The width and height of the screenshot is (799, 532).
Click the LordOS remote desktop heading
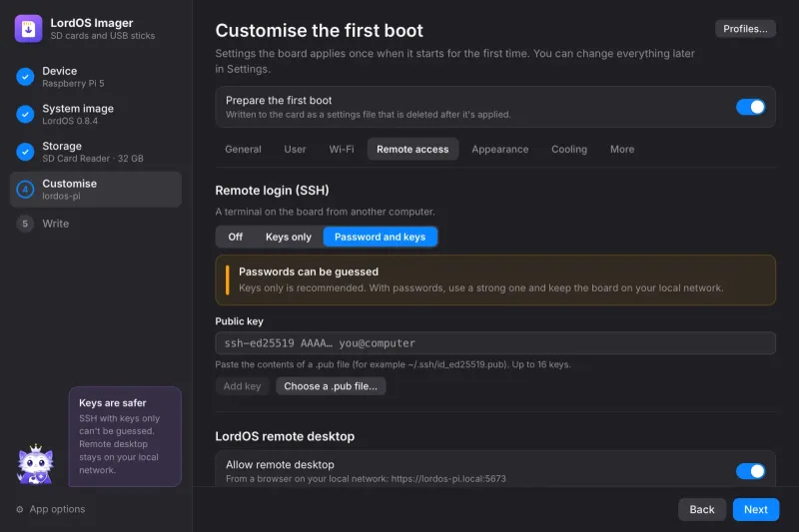pos(285,436)
